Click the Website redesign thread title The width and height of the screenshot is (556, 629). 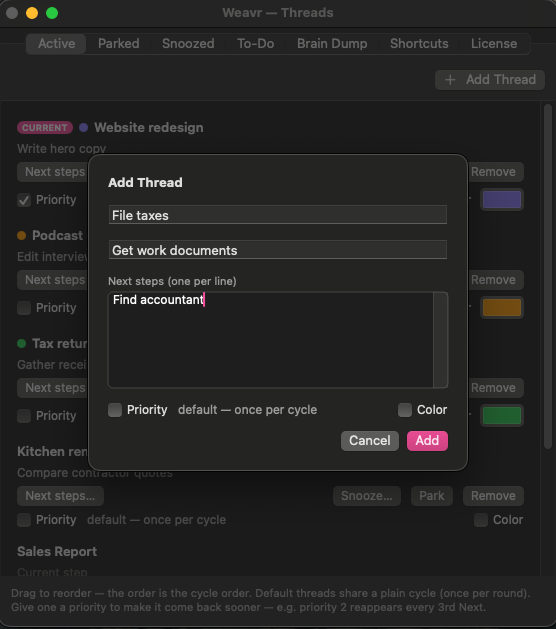click(x=149, y=128)
